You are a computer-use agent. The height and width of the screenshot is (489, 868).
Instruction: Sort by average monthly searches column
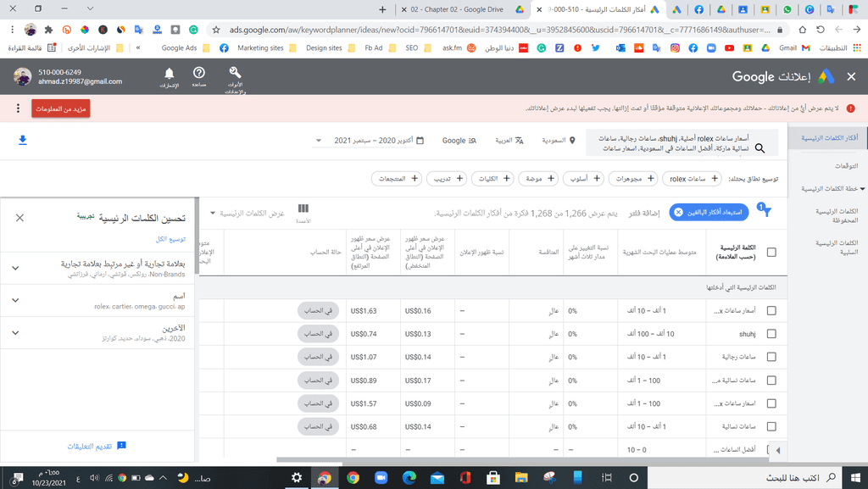point(659,253)
